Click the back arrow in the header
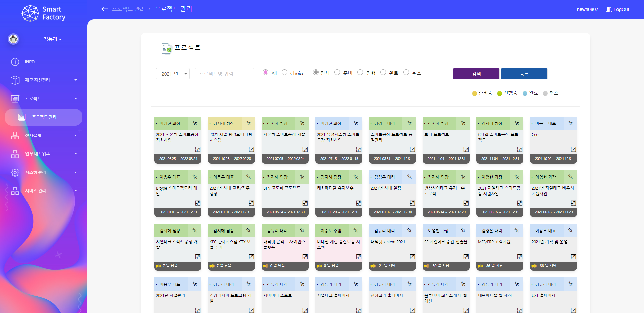Screen dimensions: 644x313 pyautogui.click(x=105, y=9)
